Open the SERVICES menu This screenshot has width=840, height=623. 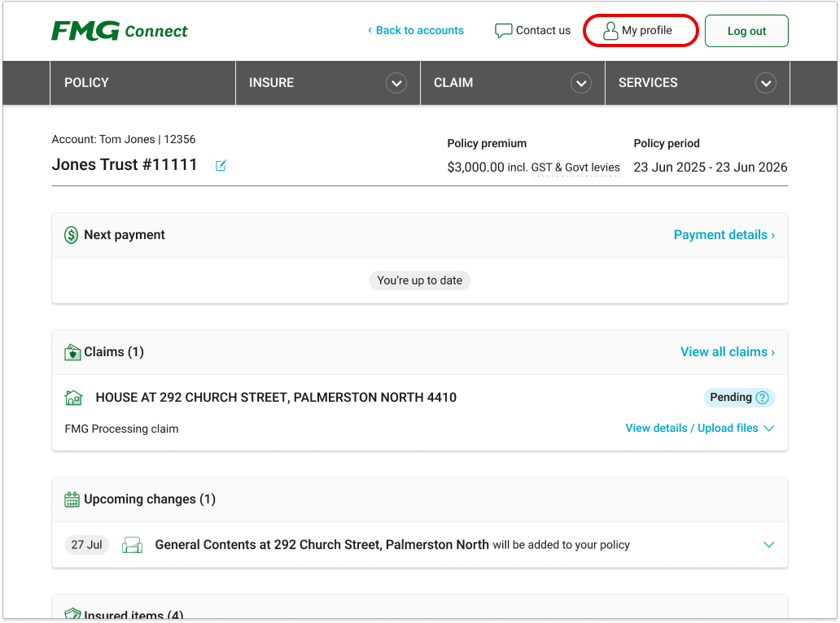(x=698, y=83)
